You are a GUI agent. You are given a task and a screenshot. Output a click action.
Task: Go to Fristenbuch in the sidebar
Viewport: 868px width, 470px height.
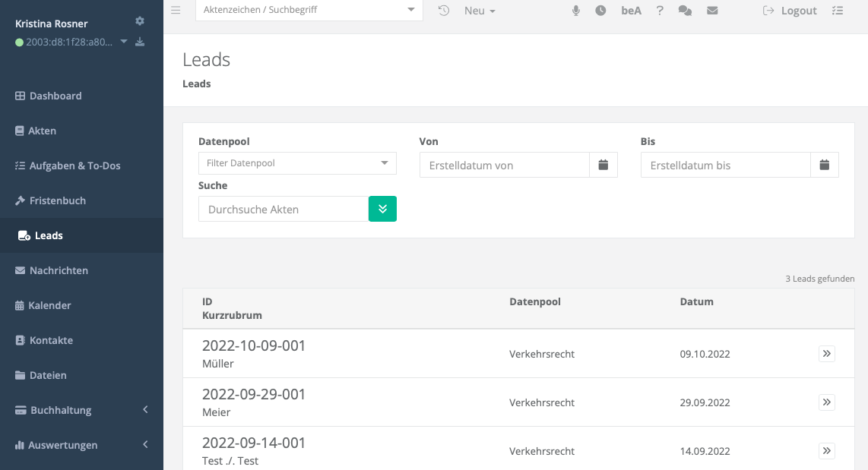[57, 200]
